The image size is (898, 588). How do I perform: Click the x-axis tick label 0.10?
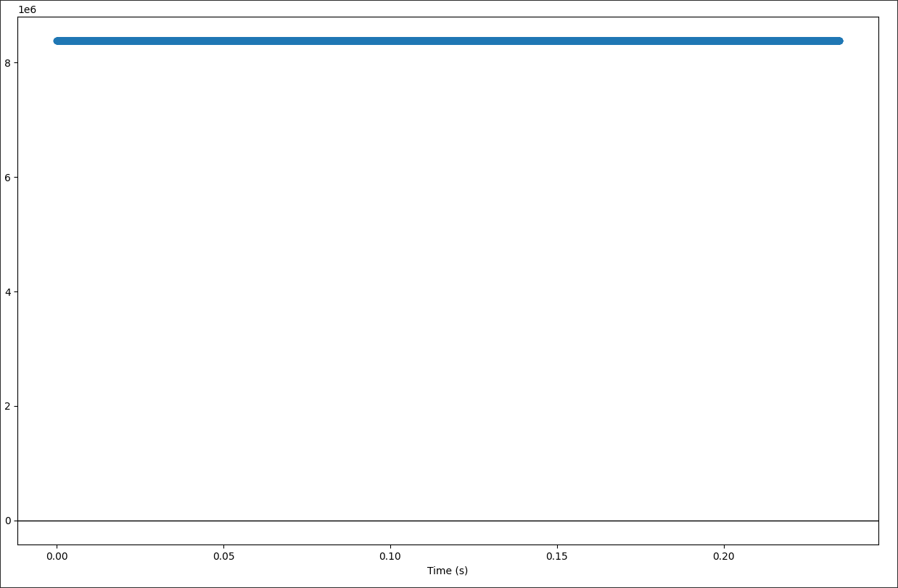(390, 556)
